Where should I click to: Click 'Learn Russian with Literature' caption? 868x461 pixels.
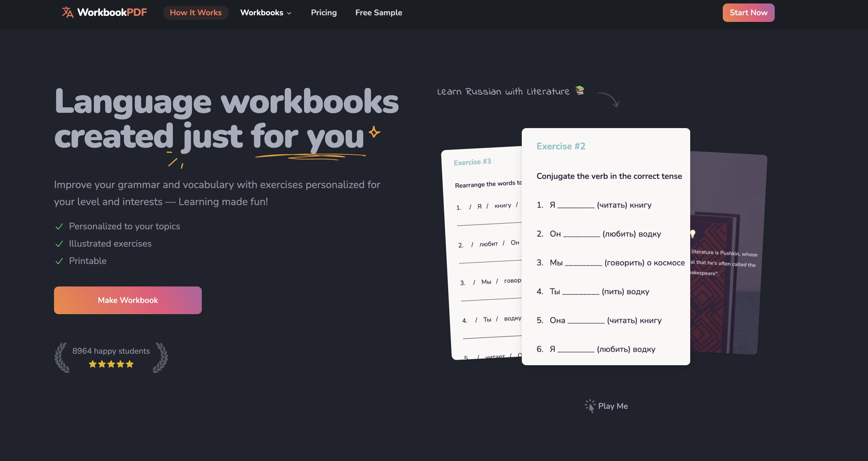[x=503, y=91]
